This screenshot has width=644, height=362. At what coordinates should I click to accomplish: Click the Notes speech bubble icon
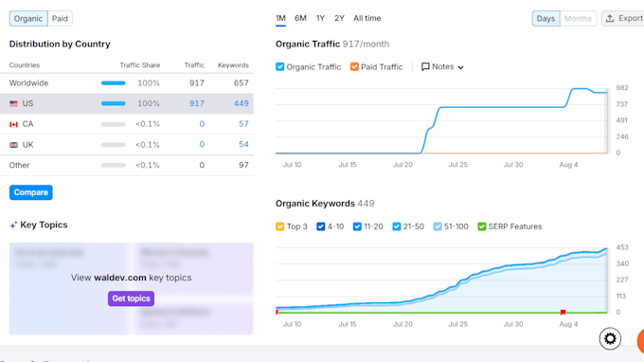[x=425, y=66]
